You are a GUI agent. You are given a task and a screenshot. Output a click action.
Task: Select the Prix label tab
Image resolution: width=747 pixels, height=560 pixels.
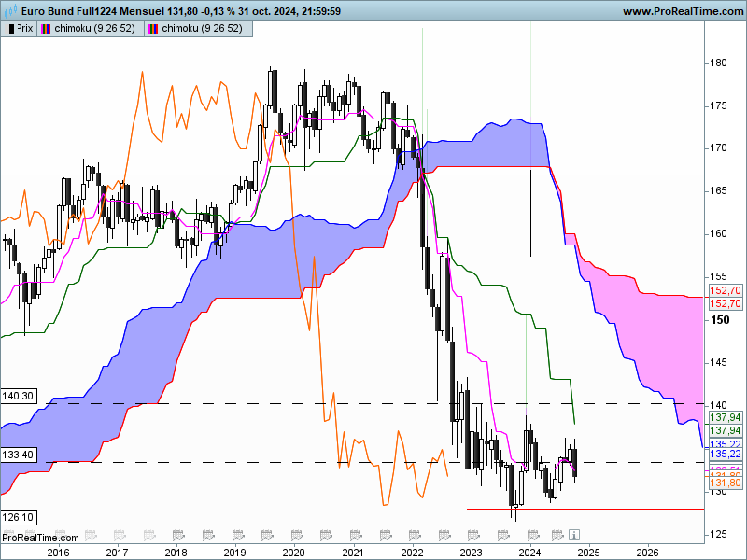click(x=19, y=29)
